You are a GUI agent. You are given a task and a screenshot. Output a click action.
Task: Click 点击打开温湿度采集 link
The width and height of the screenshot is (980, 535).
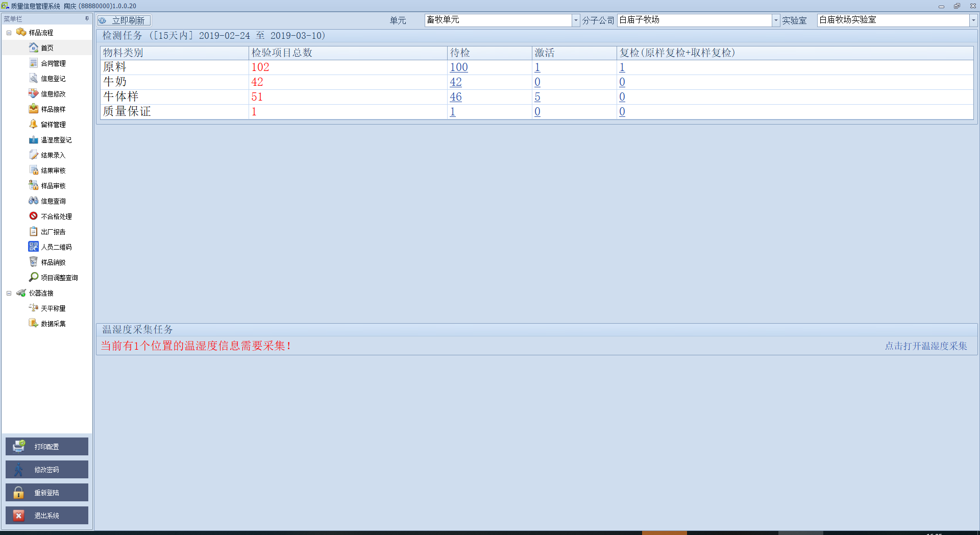[925, 346]
